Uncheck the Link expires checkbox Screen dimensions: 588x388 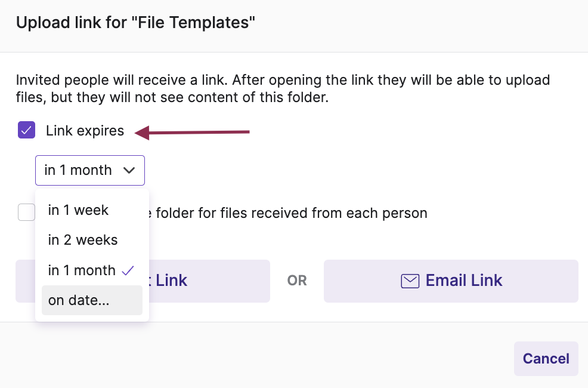coord(27,130)
